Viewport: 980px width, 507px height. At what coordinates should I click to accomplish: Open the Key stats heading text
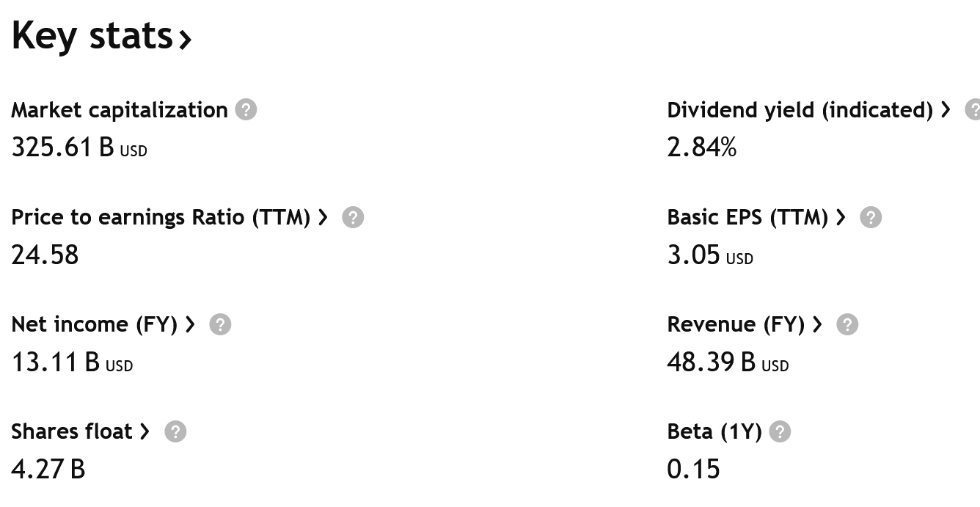[x=91, y=35]
